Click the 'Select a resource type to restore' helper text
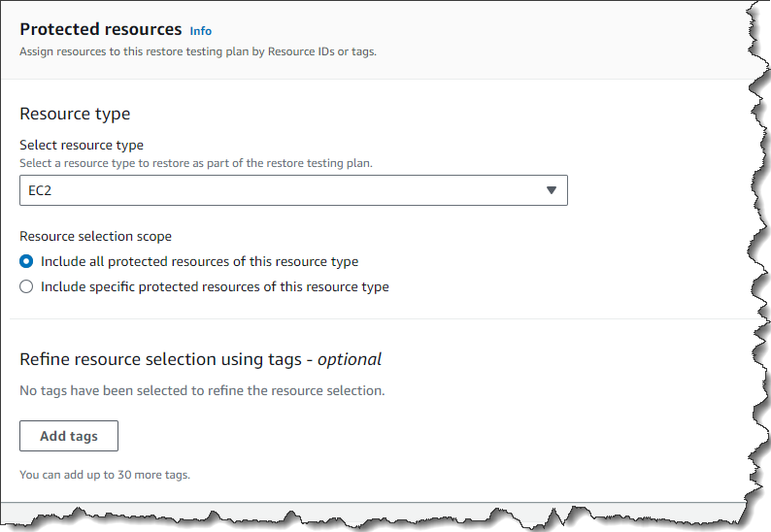 coord(195,162)
